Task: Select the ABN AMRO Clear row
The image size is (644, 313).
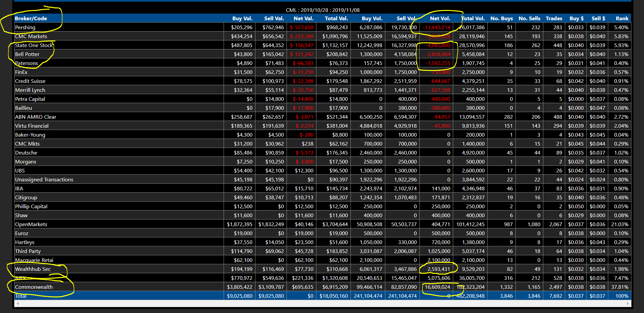Action: 323,117
